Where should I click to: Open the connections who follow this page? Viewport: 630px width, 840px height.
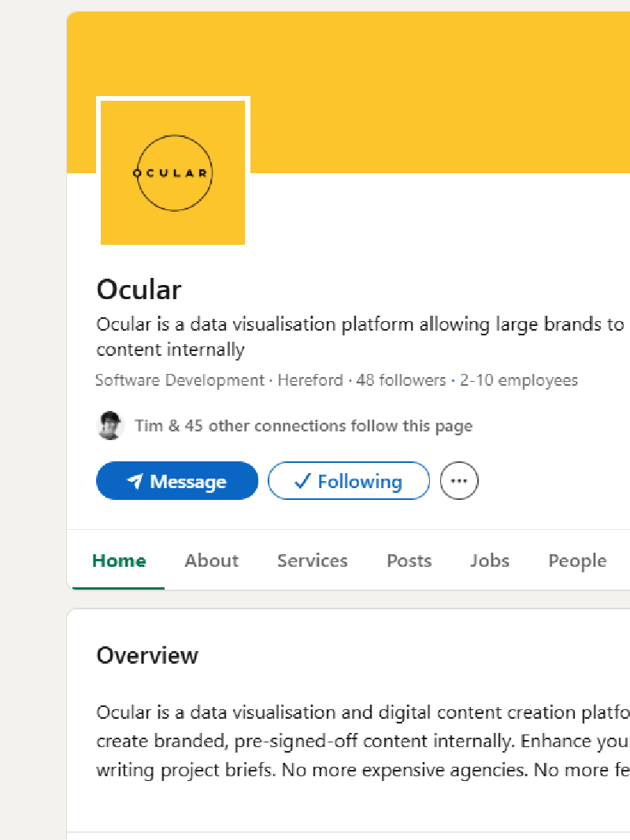coord(303,426)
